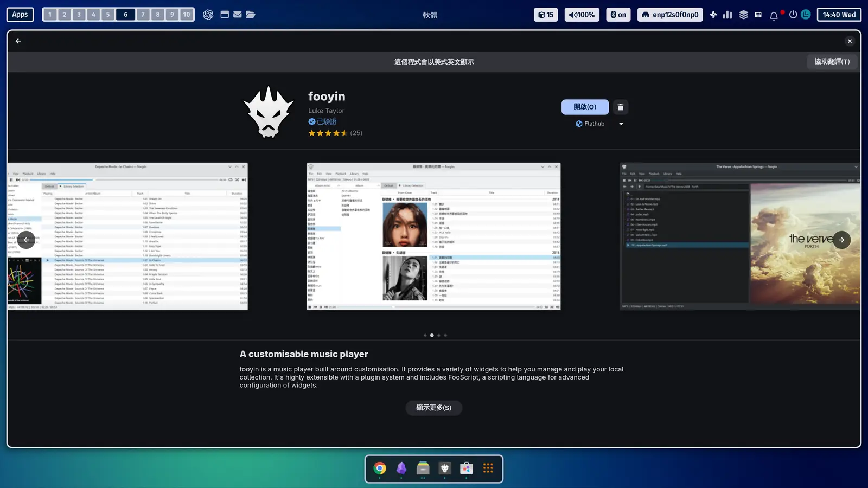The height and width of the screenshot is (488, 868).
Task: Open notifications via the bell icon
Action: [x=774, y=15]
